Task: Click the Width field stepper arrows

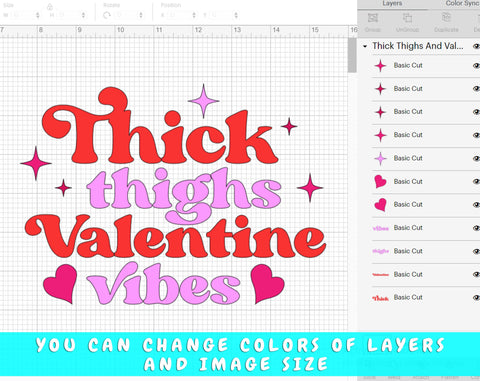Action: coord(38,15)
